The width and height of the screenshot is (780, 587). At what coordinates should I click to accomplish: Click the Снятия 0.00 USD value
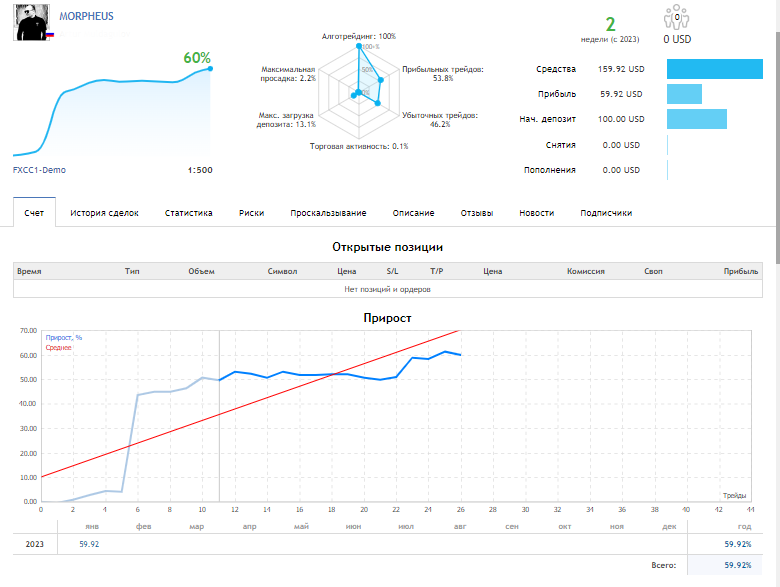621,145
